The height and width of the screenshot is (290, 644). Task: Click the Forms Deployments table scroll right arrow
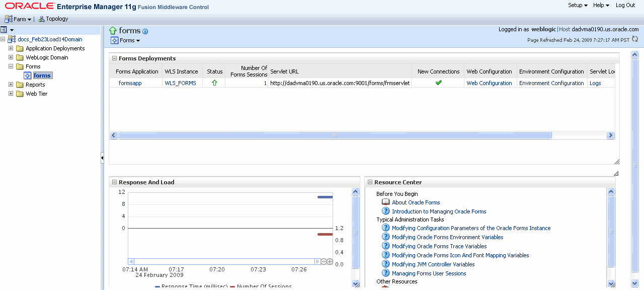610,135
